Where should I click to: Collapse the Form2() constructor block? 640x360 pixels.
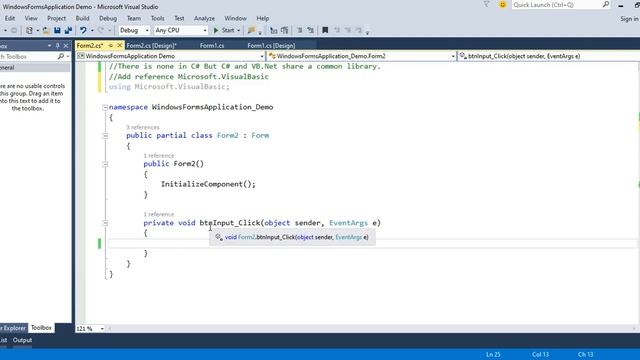click(105, 164)
